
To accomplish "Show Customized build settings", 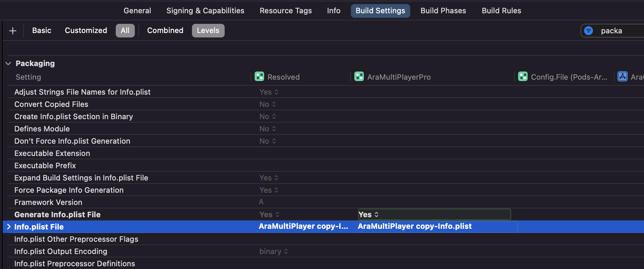I will 86,30.
